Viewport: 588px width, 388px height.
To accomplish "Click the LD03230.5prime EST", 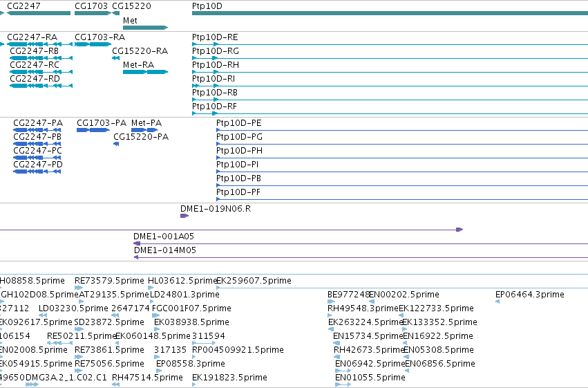I will click(43, 315).
